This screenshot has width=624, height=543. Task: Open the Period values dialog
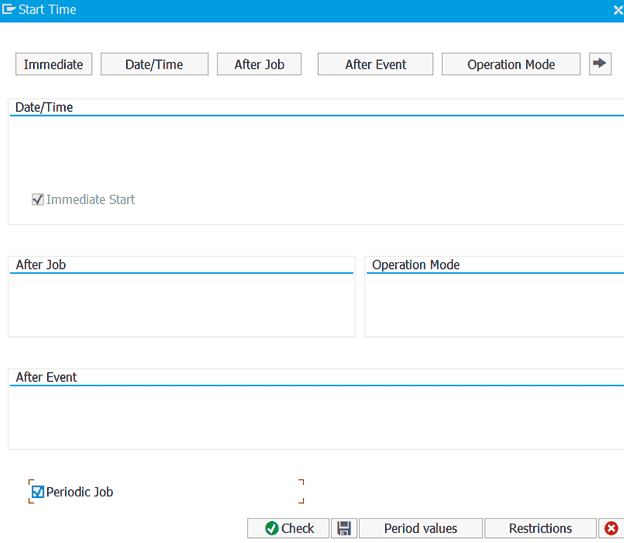pos(420,528)
